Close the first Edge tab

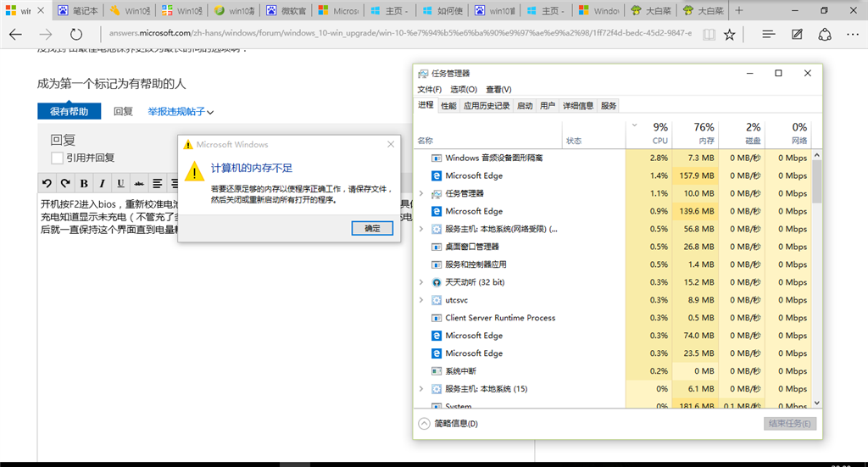tap(41, 10)
